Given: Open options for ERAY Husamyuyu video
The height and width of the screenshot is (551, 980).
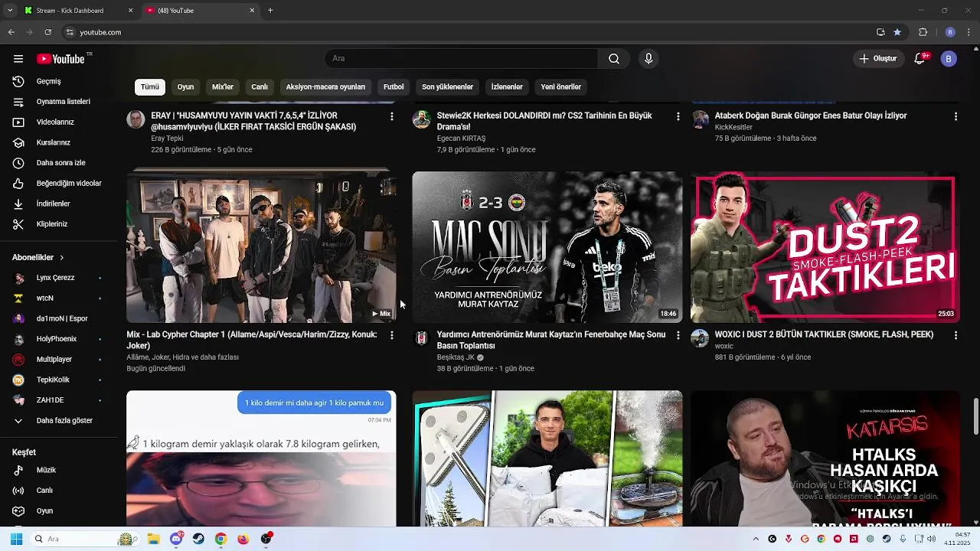Looking at the screenshot, I should point(392,116).
